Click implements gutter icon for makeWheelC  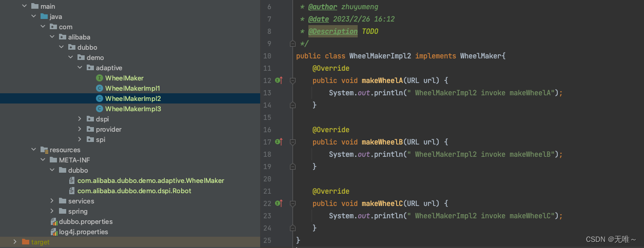click(x=279, y=203)
